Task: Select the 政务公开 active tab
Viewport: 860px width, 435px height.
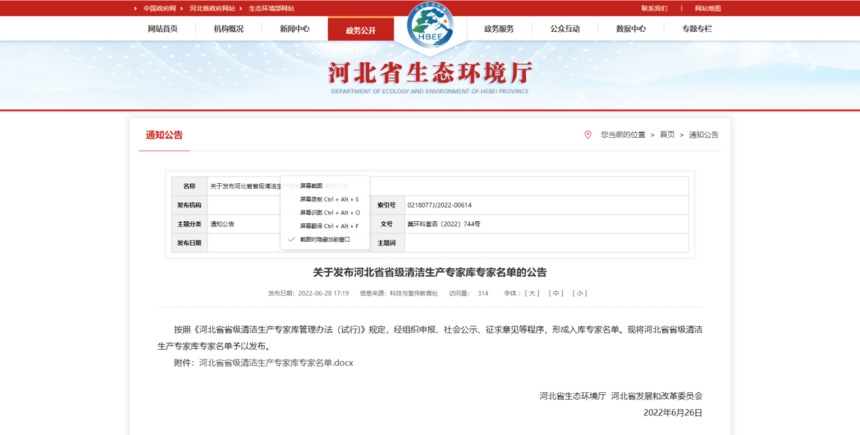Action: pyautogui.click(x=360, y=30)
